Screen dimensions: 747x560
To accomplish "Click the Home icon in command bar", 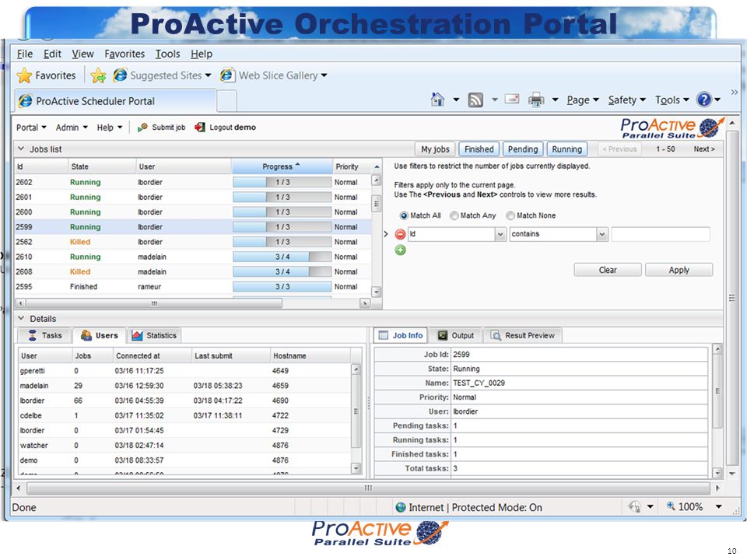I will [x=437, y=100].
